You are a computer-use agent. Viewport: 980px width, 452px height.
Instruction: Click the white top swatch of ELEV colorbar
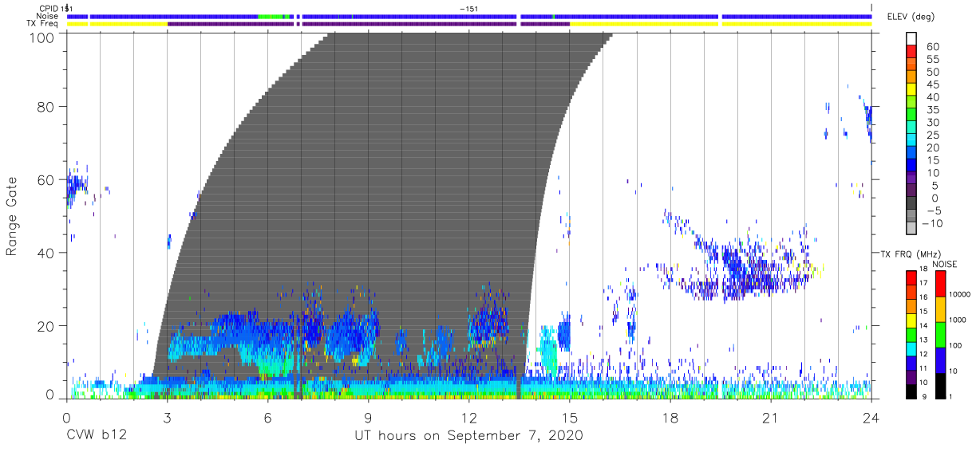tap(911, 39)
